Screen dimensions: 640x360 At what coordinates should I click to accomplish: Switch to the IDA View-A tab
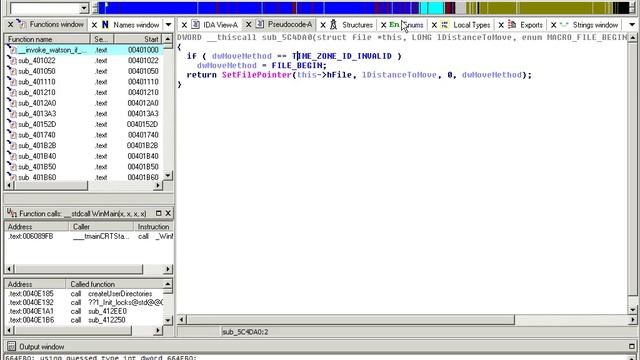[220, 25]
